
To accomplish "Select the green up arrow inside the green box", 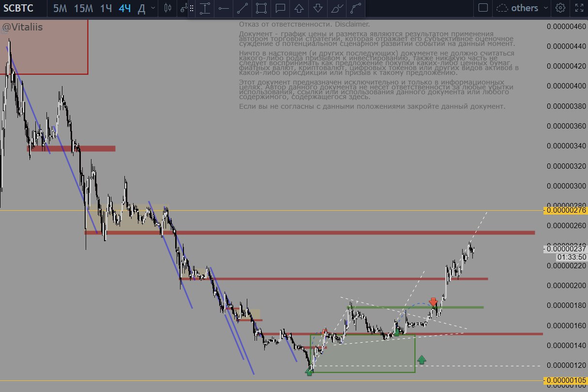I will pyautogui.click(x=397, y=331).
